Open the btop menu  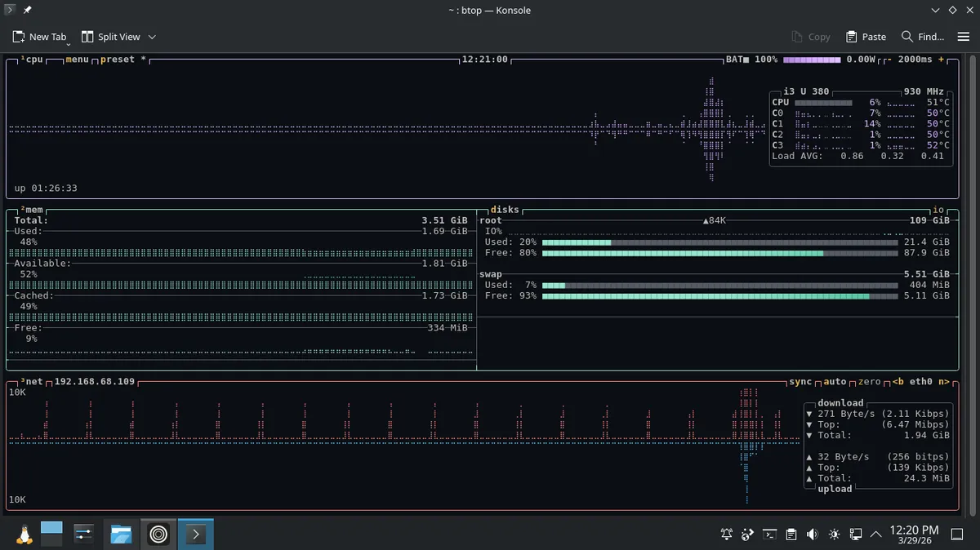click(x=77, y=60)
